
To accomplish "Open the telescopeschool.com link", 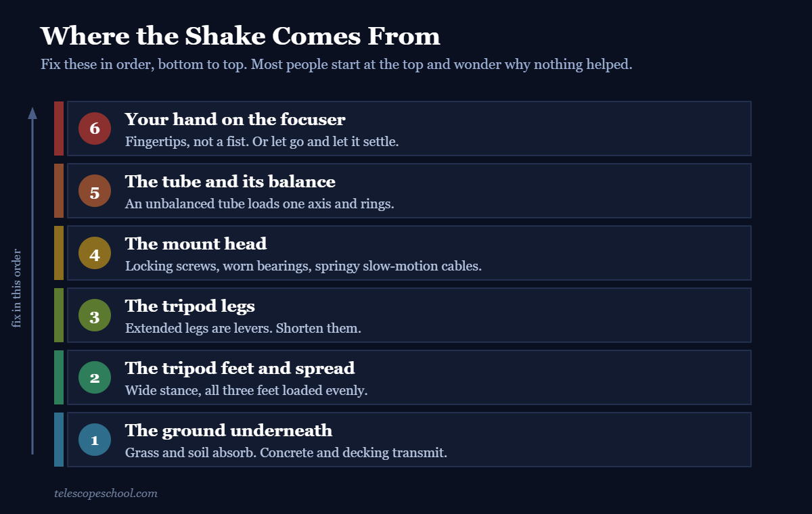I will [106, 493].
